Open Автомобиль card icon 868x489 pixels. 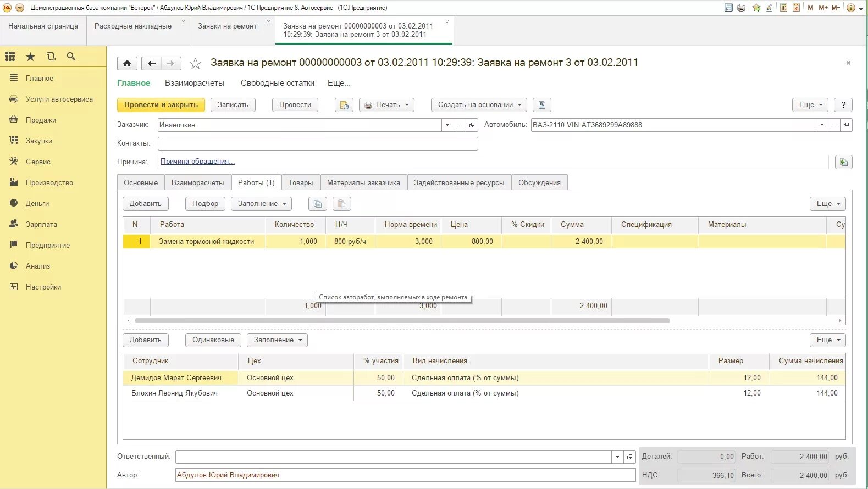(x=846, y=125)
